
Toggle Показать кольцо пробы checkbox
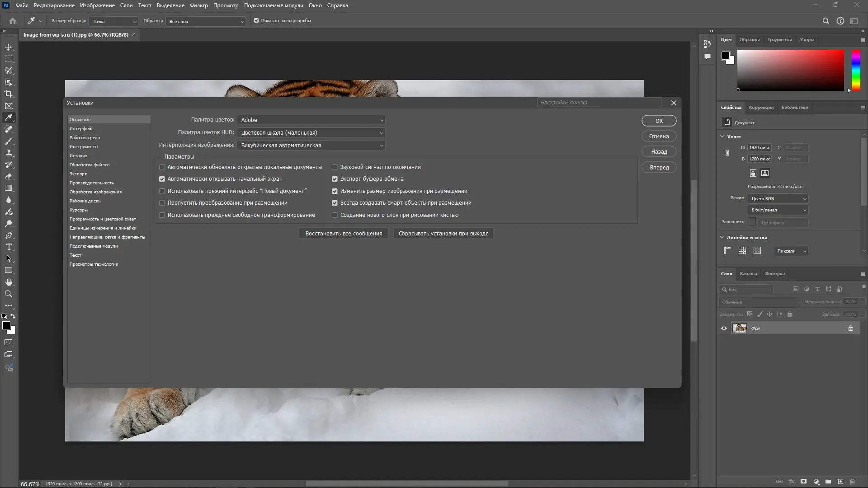point(256,21)
